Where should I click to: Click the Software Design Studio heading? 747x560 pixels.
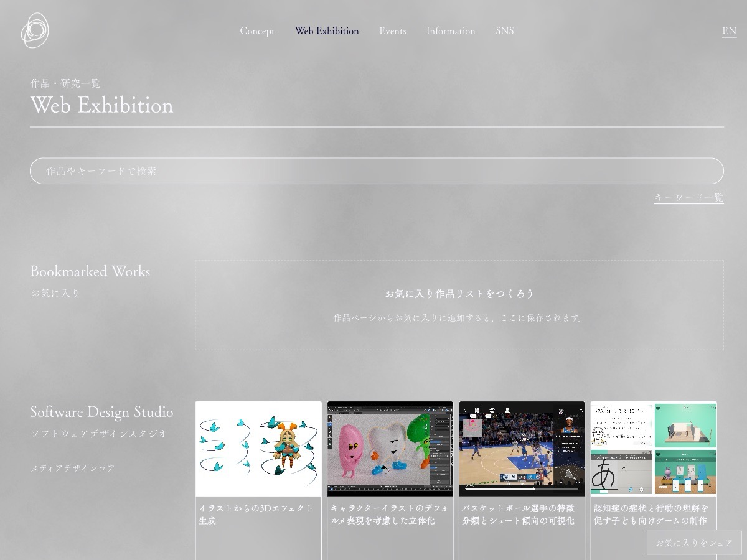click(x=102, y=412)
